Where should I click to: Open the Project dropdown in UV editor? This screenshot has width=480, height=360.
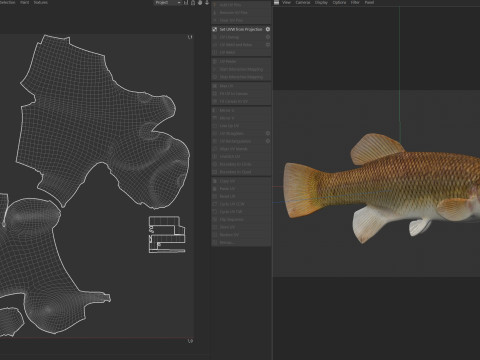[x=168, y=2]
